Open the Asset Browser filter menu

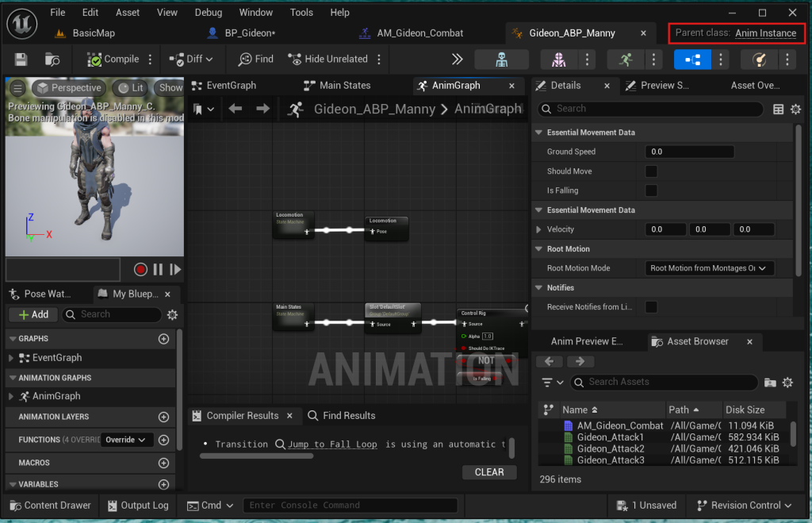tap(552, 383)
